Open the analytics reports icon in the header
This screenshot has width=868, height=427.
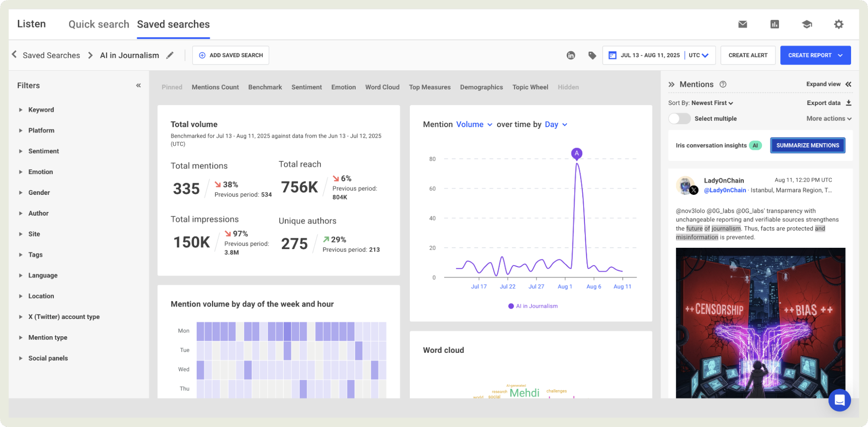point(775,24)
